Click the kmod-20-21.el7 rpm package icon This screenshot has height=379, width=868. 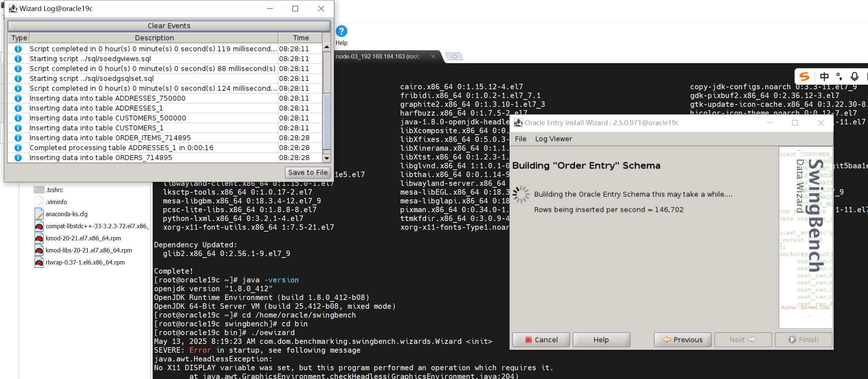(39, 238)
